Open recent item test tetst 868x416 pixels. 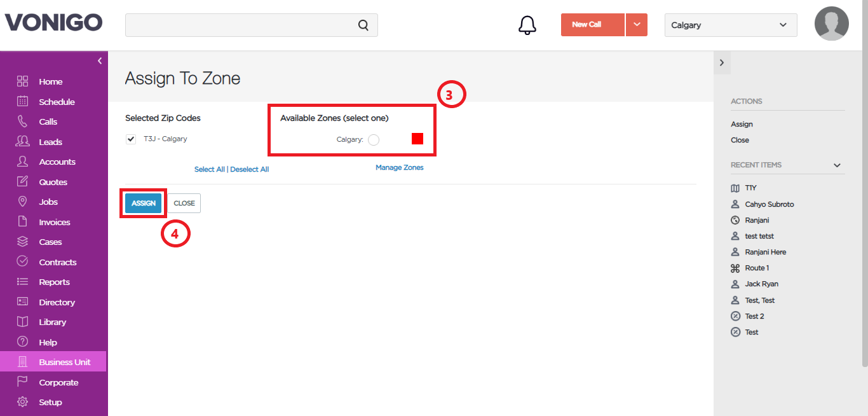point(759,236)
